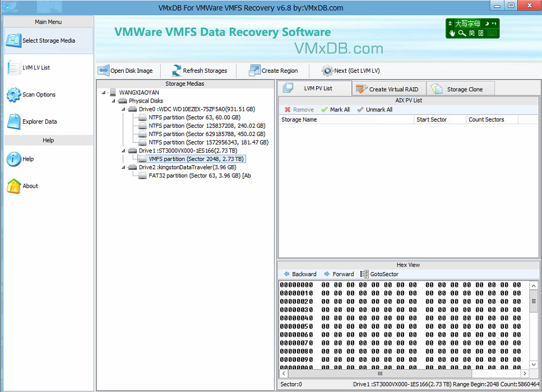Click the Backward arrow in Hex View
542x392 pixels.
point(286,274)
